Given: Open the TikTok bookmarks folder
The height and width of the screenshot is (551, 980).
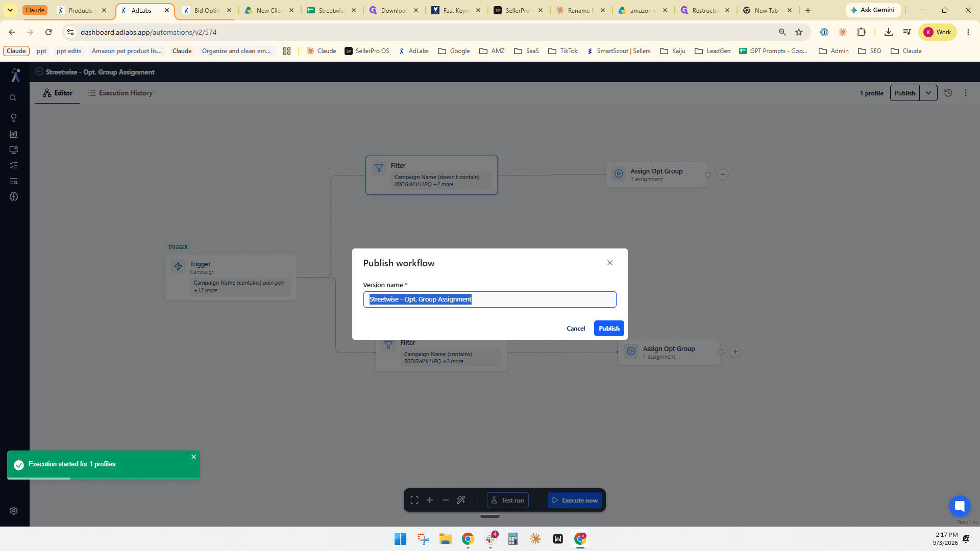Looking at the screenshot, I should [562, 51].
